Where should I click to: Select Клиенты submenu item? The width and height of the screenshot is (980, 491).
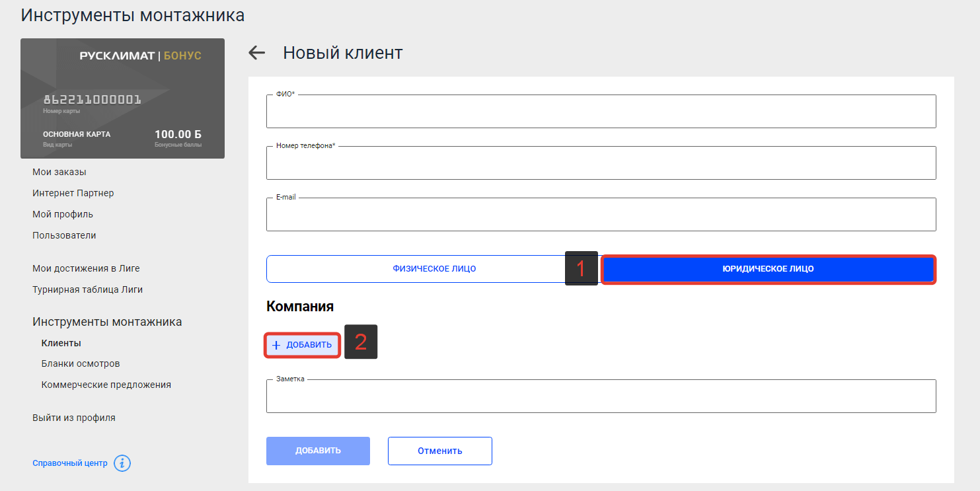click(x=61, y=343)
